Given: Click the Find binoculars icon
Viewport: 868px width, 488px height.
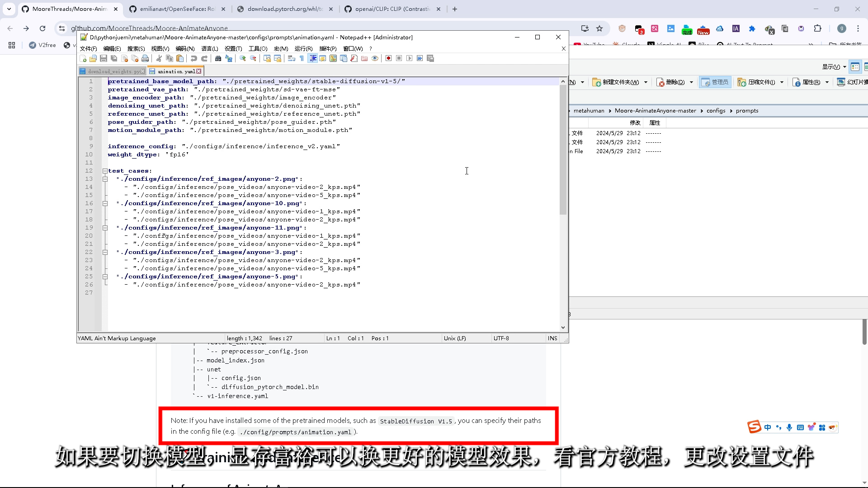Looking at the screenshot, I should [218, 58].
